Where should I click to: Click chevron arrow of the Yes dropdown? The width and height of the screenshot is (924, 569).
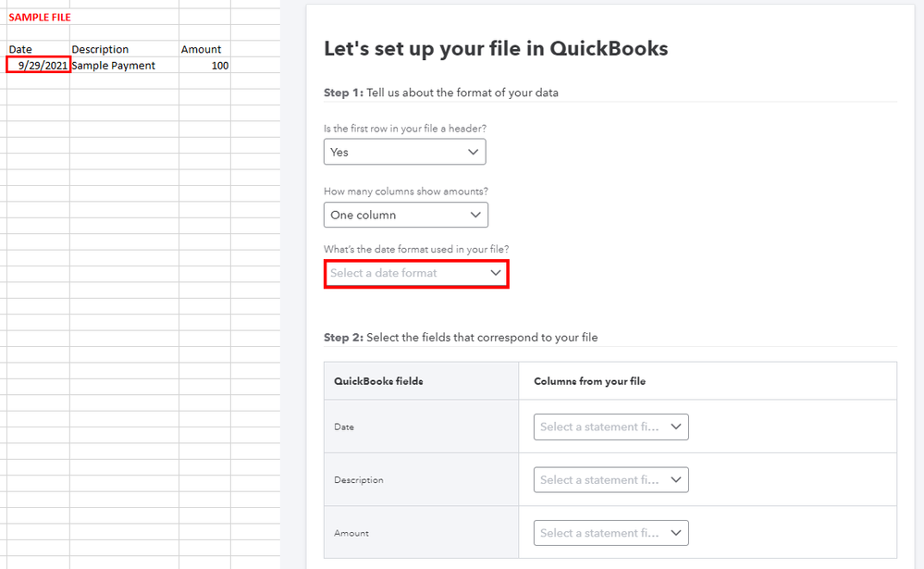pos(474,152)
